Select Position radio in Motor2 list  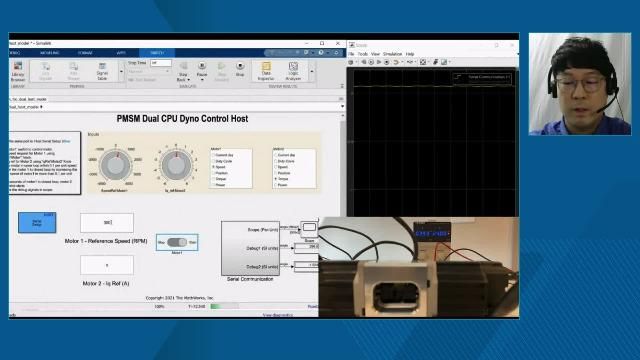click(276, 173)
